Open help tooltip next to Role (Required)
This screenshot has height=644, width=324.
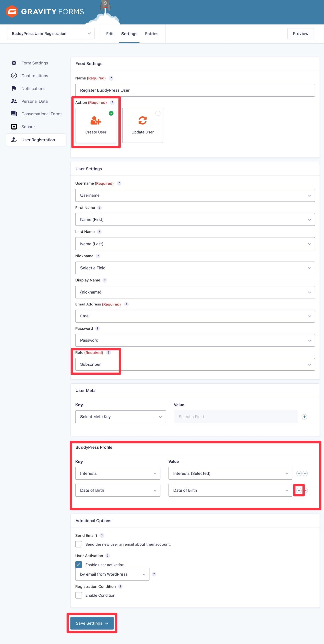(x=109, y=353)
